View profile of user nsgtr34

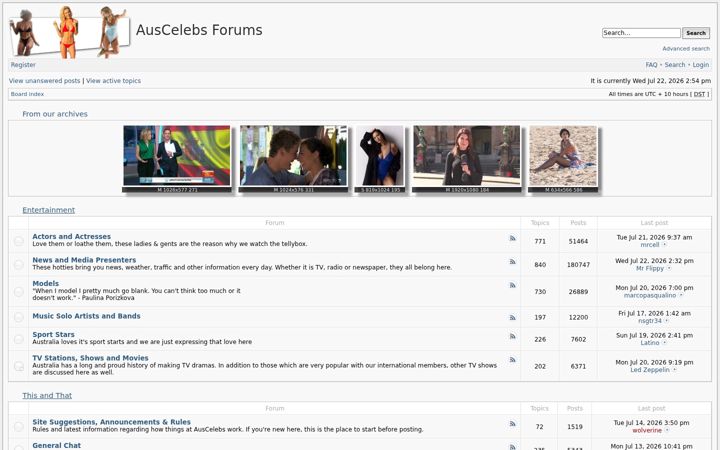pyautogui.click(x=650, y=321)
